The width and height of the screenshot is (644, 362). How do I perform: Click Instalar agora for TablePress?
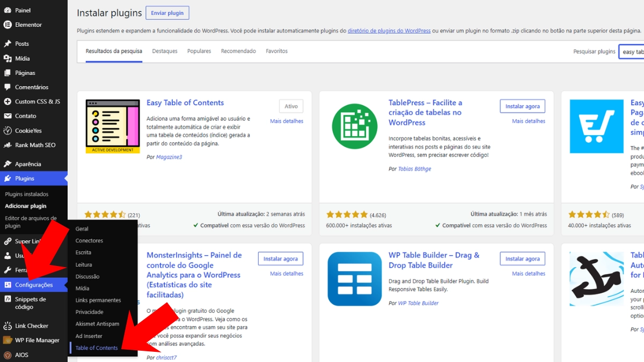pos(522,106)
